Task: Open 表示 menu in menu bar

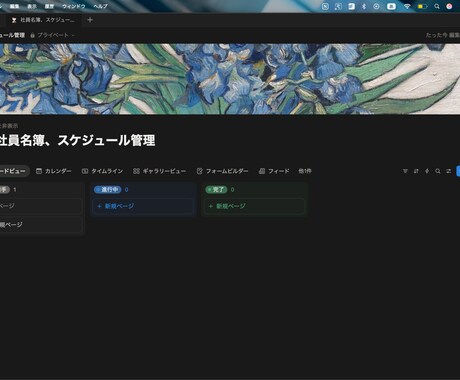Action: click(x=32, y=6)
